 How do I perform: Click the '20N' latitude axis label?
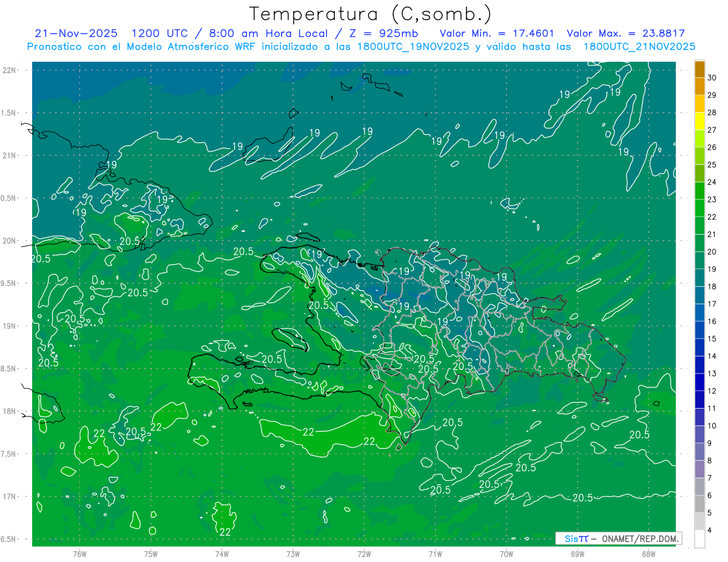[9, 241]
